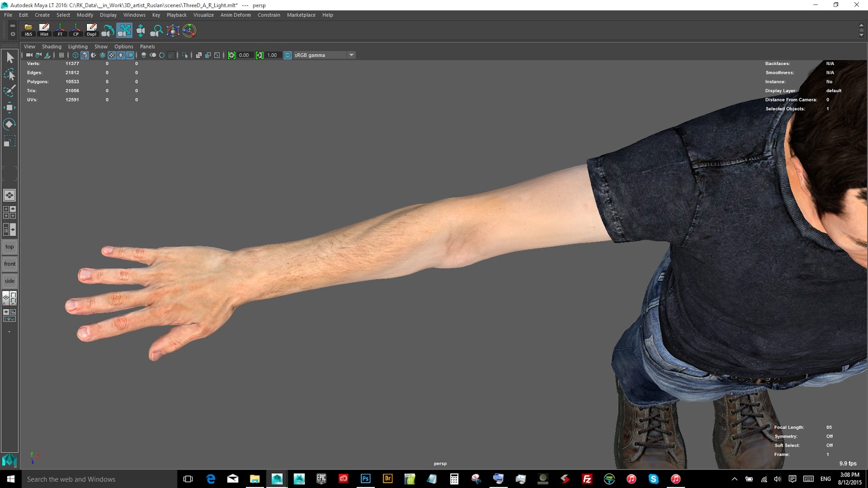Open the Modify menu
The width and height of the screenshot is (868, 488).
(x=85, y=15)
